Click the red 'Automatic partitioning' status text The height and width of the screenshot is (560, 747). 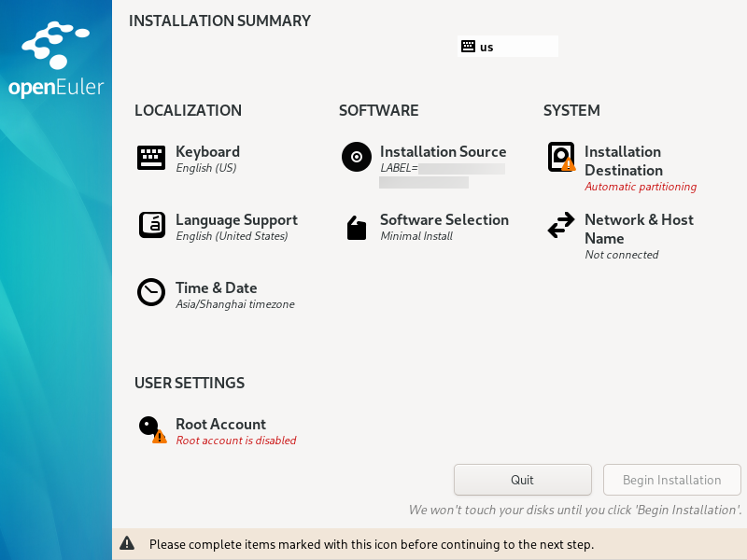point(641,187)
